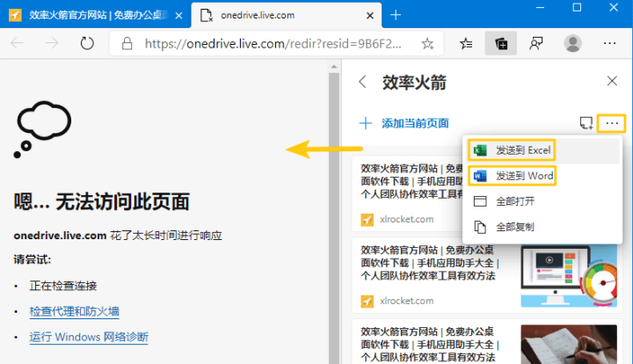Click the plus icon beside 添加当前页面

pyautogui.click(x=366, y=123)
